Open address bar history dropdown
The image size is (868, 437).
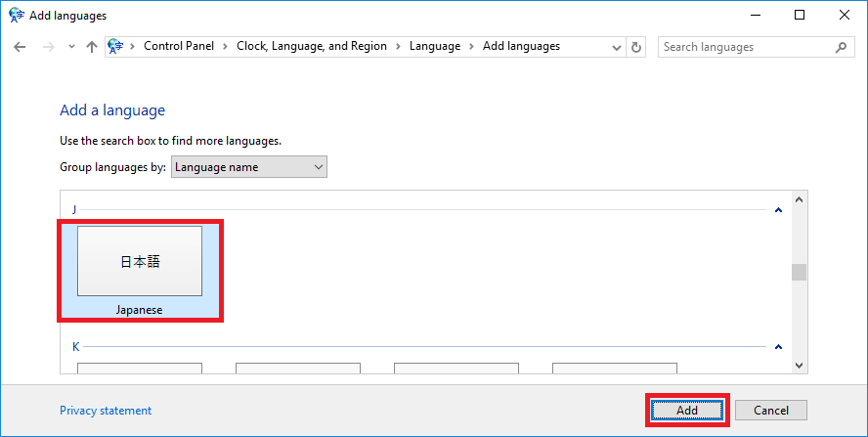pos(617,48)
